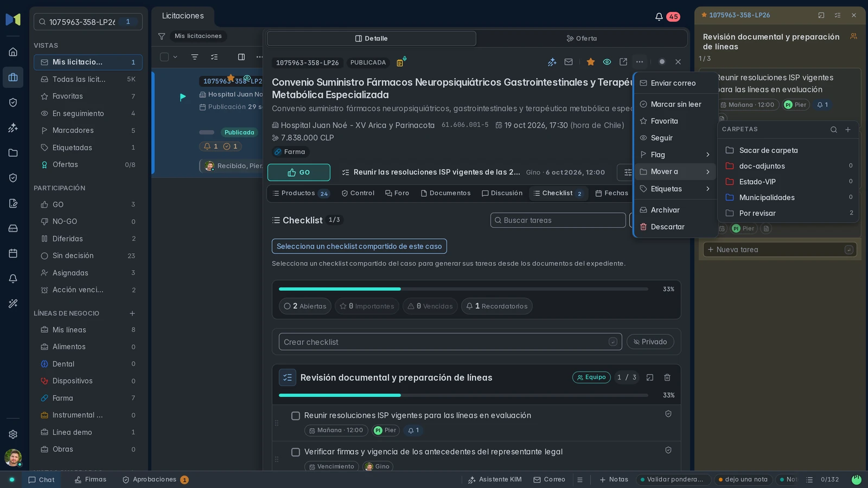
Task: Click the green GO button
Action: coord(299,172)
